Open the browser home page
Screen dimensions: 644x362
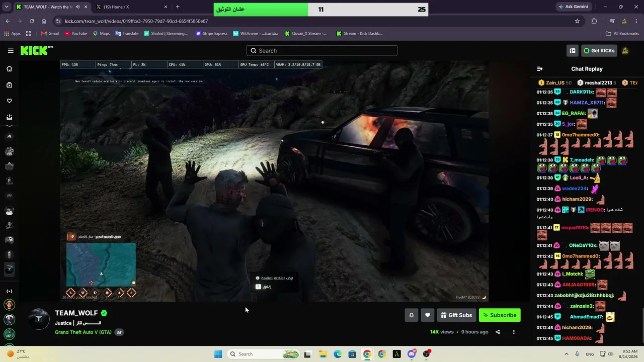(44, 21)
